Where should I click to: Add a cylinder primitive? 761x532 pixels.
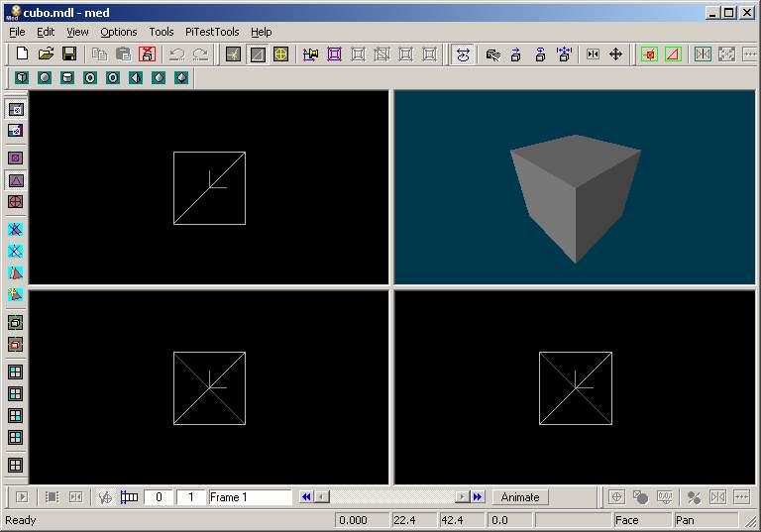67,77
